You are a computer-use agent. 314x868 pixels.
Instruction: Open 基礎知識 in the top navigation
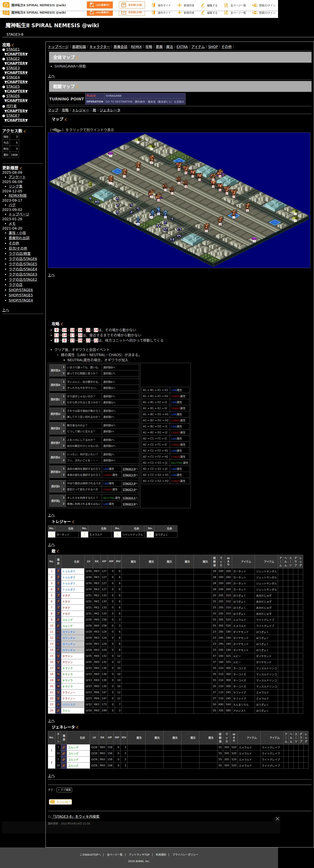click(x=79, y=47)
